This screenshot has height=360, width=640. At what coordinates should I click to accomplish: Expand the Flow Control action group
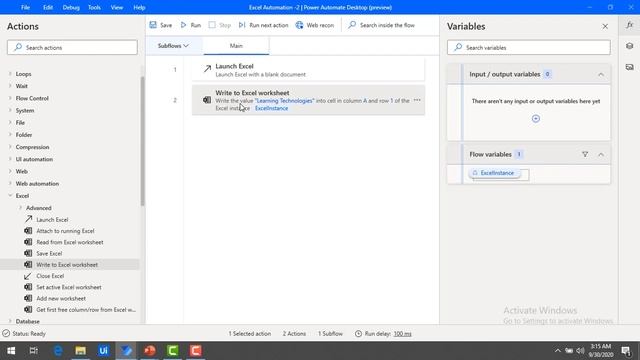[x=10, y=98]
